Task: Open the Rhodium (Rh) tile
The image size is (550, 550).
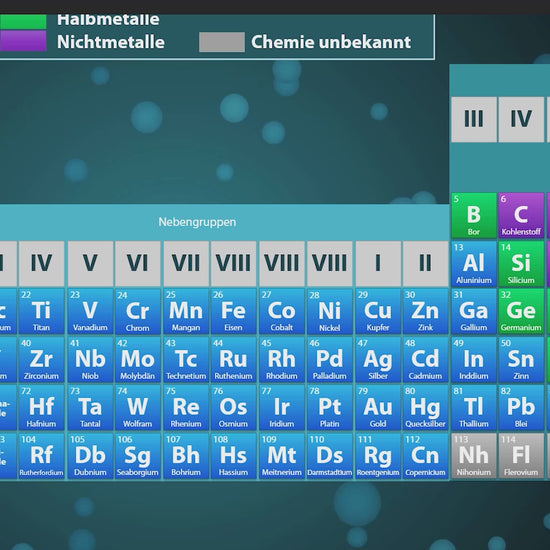Action: pyautogui.click(x=282, y=360)
